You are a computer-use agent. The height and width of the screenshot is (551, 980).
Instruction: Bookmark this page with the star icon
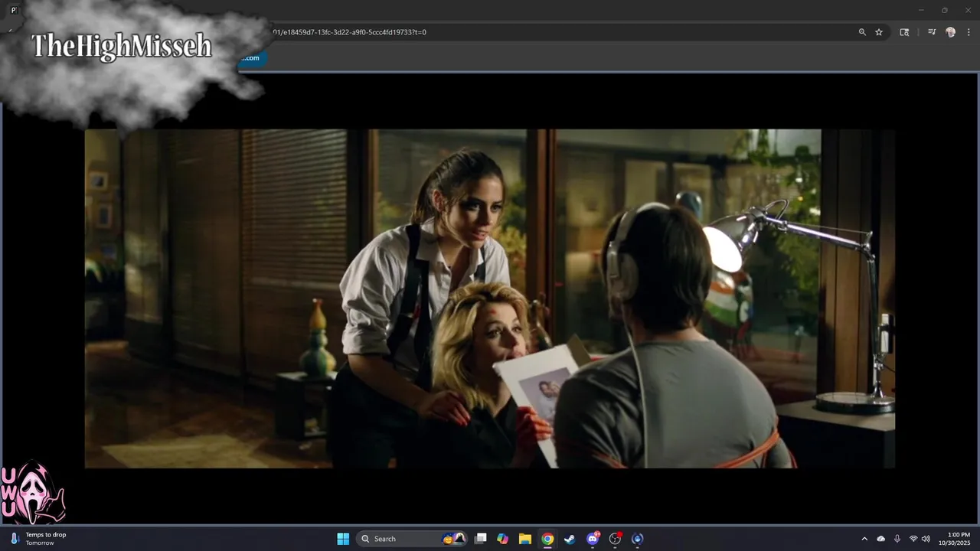(879, 32)
